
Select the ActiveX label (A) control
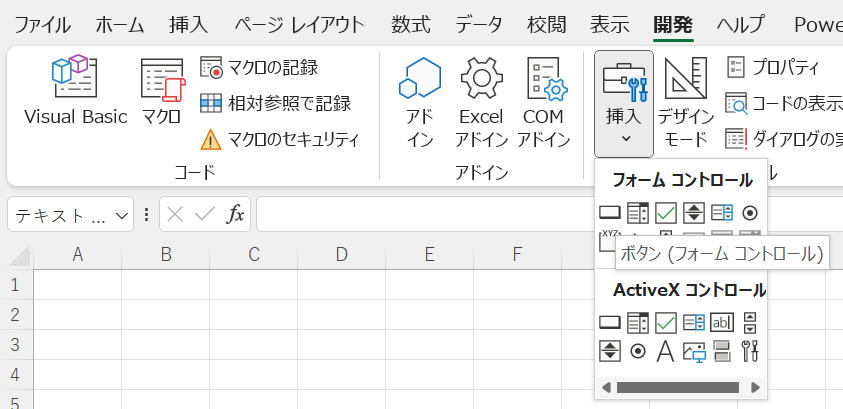click(665, 351)
